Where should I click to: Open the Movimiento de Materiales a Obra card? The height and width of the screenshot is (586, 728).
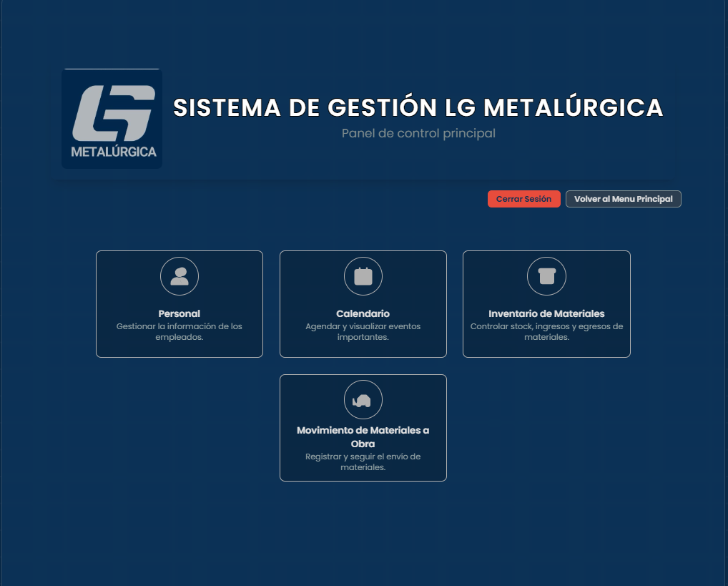pos(363,428)
